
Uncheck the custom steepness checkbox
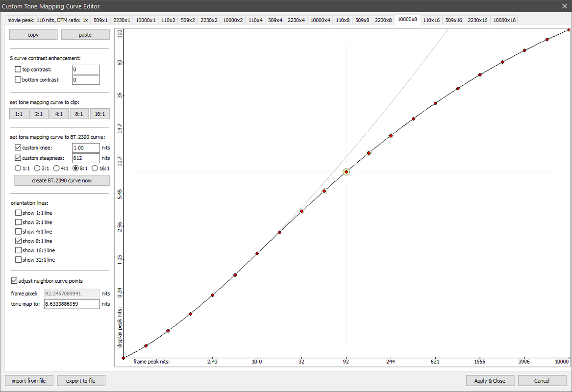click(18, 158)
